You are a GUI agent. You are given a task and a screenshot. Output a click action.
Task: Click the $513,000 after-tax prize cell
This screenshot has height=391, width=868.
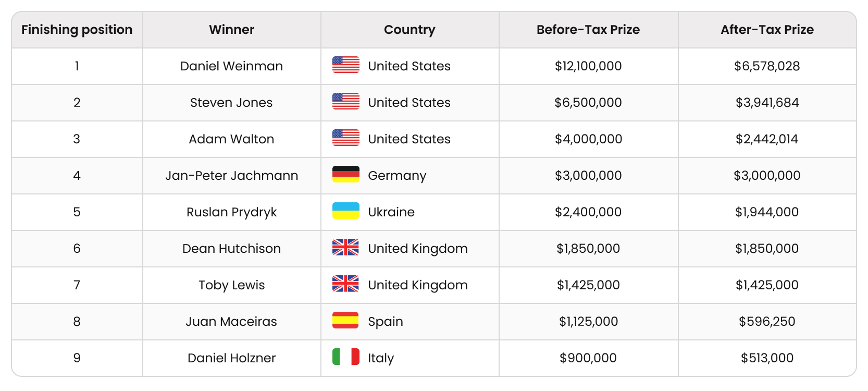tap(767, 358)
